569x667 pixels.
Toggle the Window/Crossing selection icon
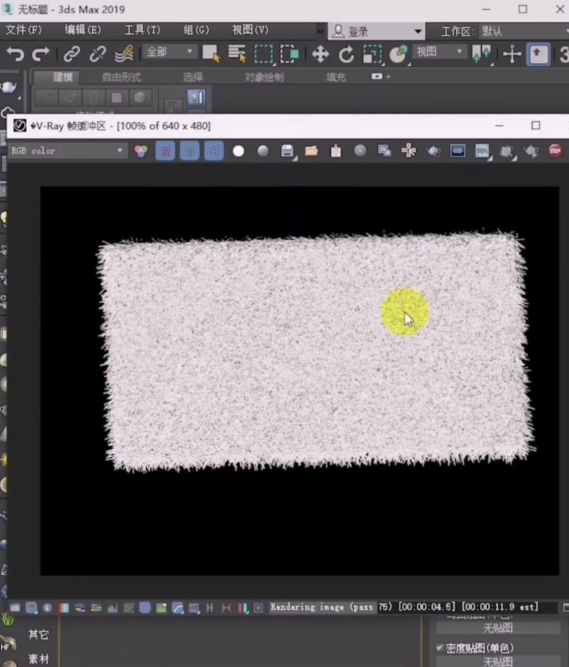tap(289, 54)
